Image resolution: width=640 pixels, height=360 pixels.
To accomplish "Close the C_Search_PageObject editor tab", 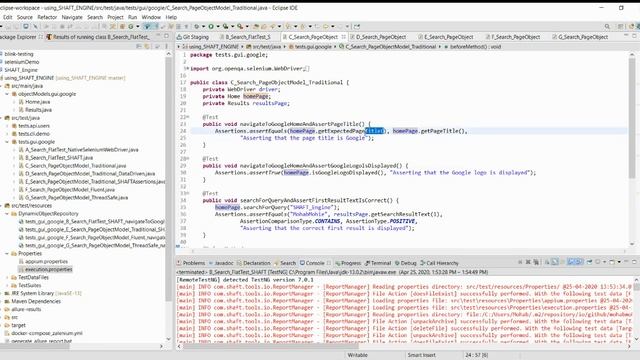I will pos(343,37).
